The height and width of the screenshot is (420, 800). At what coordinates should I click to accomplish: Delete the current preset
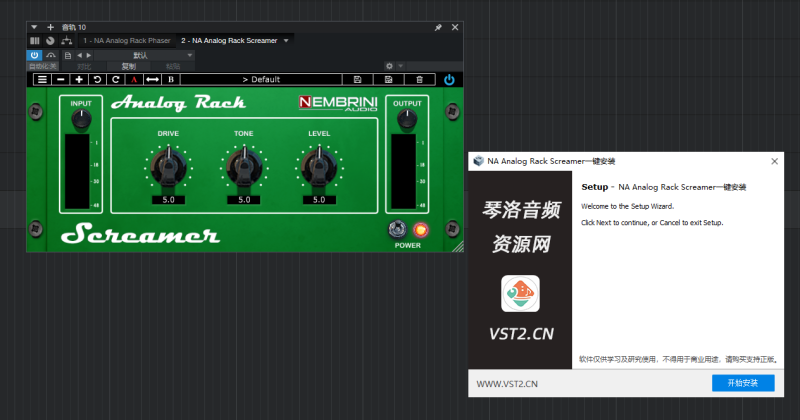[x=419, y=80]
